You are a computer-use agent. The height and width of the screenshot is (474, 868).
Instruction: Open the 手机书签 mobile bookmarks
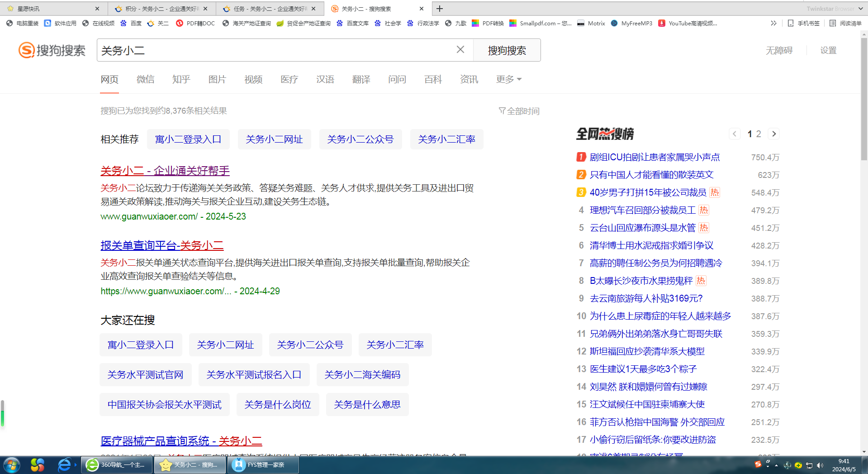803,23
